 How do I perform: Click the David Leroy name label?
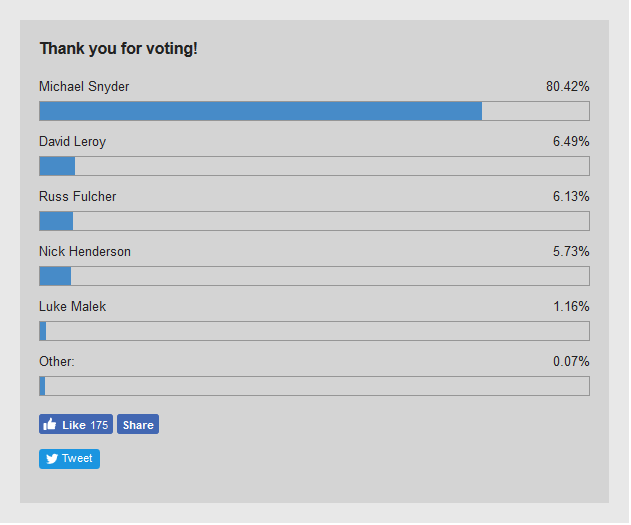tap(72, 142)
